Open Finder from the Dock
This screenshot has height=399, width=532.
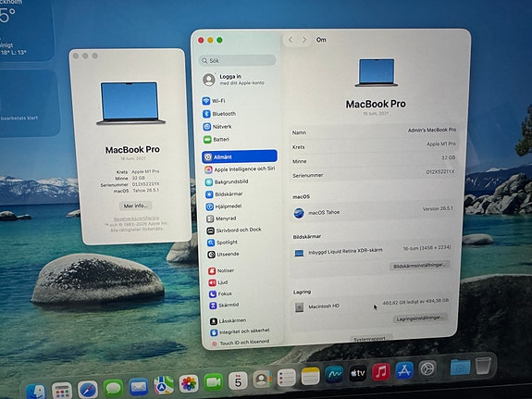36,392
